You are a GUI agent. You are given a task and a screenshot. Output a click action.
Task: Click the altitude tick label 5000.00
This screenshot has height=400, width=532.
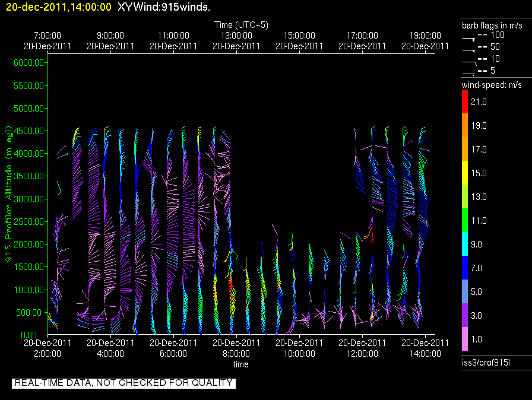coord(29,109)
